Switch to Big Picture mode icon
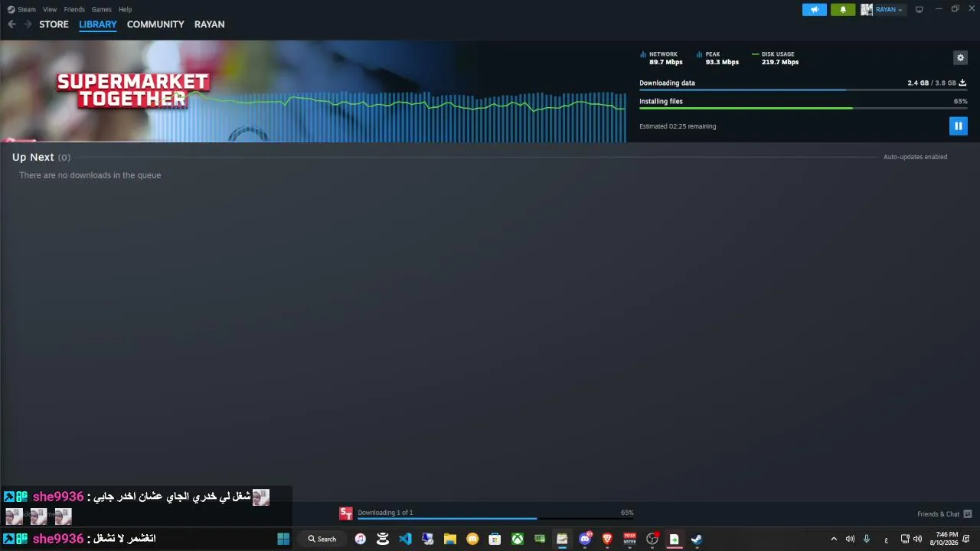Image resolution: width=980 pixels, height=551 pixels. click(919, 9)
